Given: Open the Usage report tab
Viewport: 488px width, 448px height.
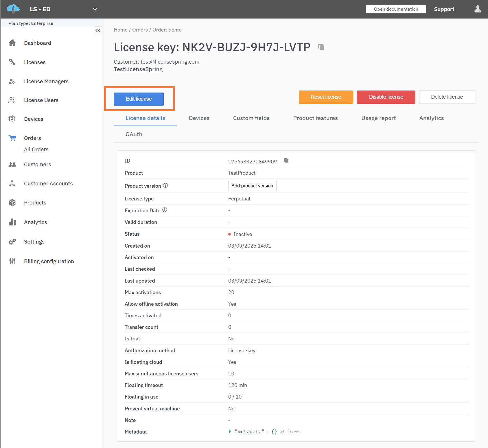Looking at the screenshot, I should click(378, 118).
